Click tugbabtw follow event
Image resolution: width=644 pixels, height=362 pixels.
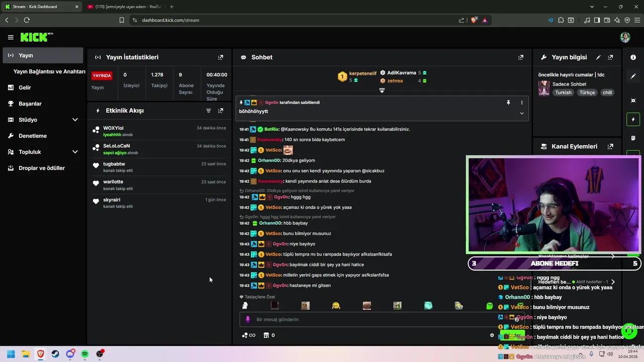[x=159, y=167]
